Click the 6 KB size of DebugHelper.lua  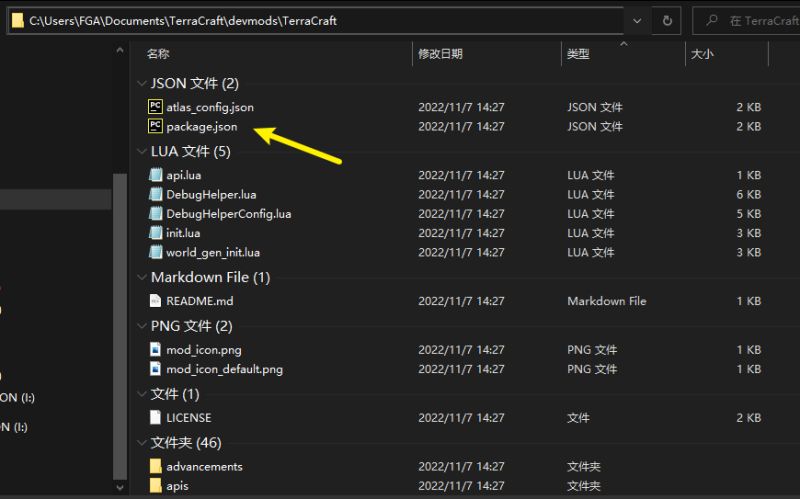coord(748,194)
